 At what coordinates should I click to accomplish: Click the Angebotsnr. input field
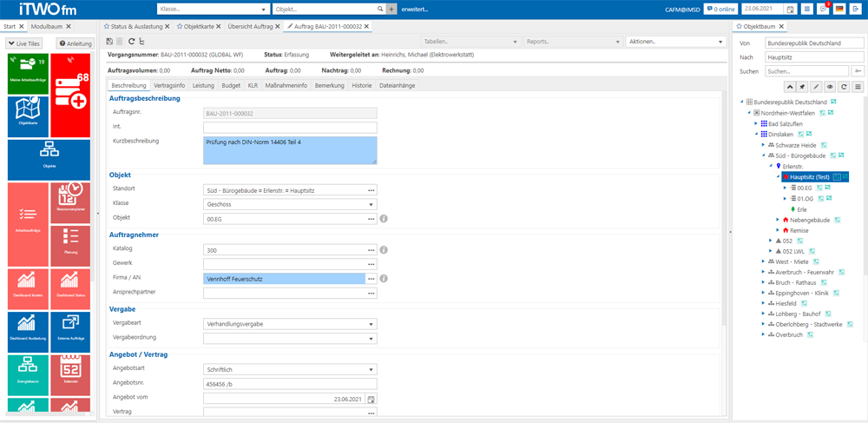click(x=290, y=384)
